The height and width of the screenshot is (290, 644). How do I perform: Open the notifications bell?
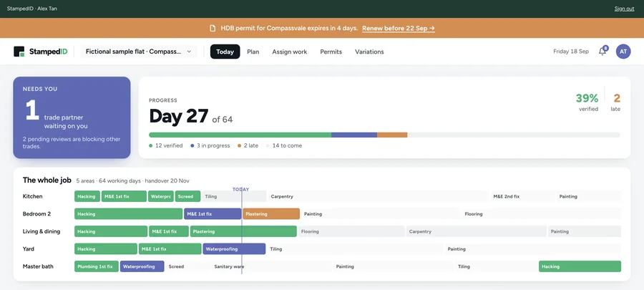pyautogui.click(x=602, y=52)
